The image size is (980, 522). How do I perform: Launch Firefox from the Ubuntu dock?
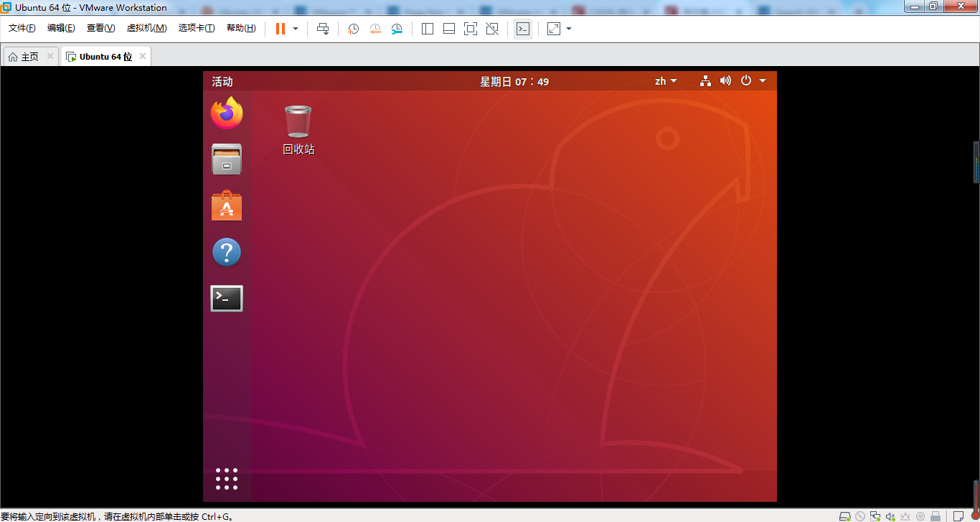227,113
